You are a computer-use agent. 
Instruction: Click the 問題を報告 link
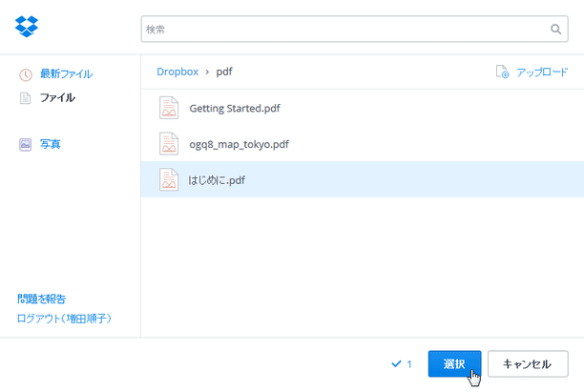42,299
